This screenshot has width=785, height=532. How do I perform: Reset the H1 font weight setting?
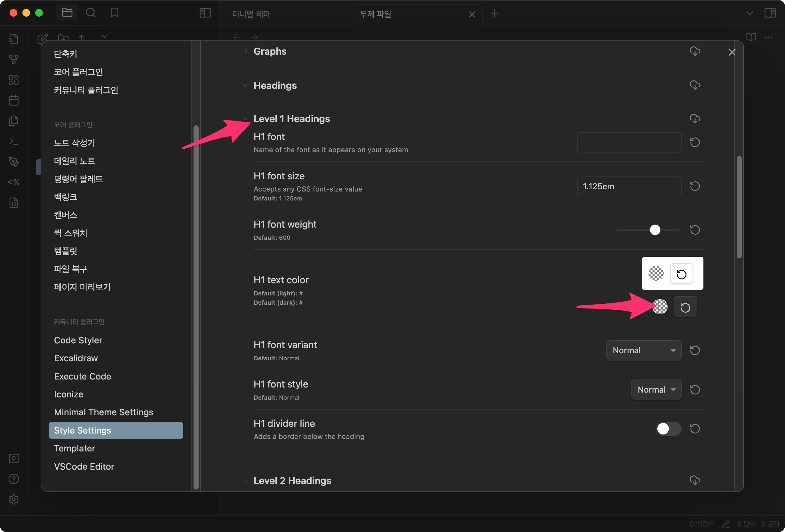point(694,230)
